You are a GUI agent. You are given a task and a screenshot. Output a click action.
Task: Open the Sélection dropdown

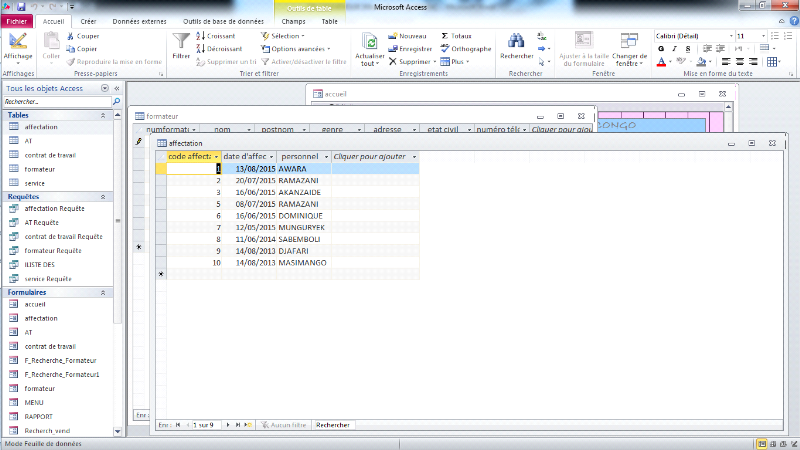tap(283, 36)
